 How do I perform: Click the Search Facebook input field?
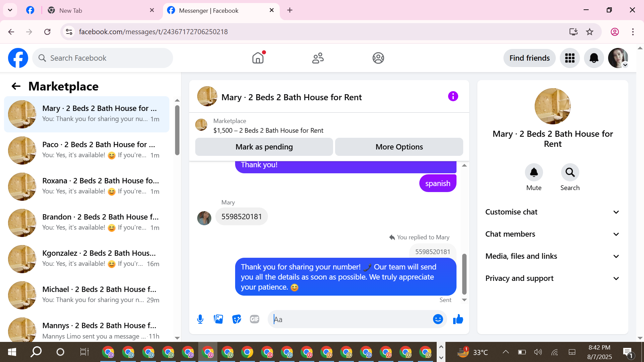pos(103,58)
